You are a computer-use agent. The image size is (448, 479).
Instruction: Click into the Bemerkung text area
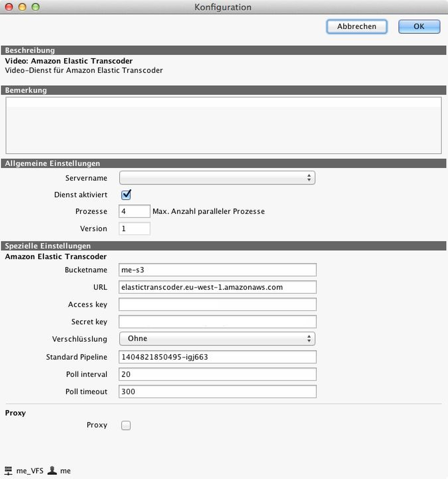pyautogui.click(x=223, y=125)
